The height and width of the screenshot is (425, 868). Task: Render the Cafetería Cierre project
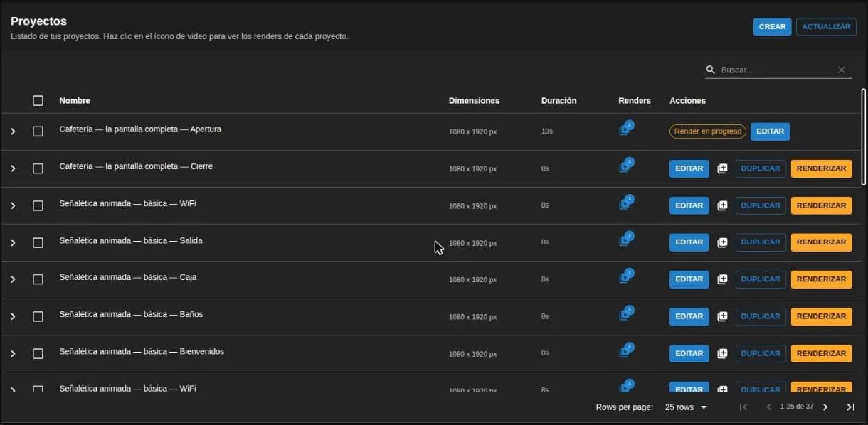pos(821,168)
